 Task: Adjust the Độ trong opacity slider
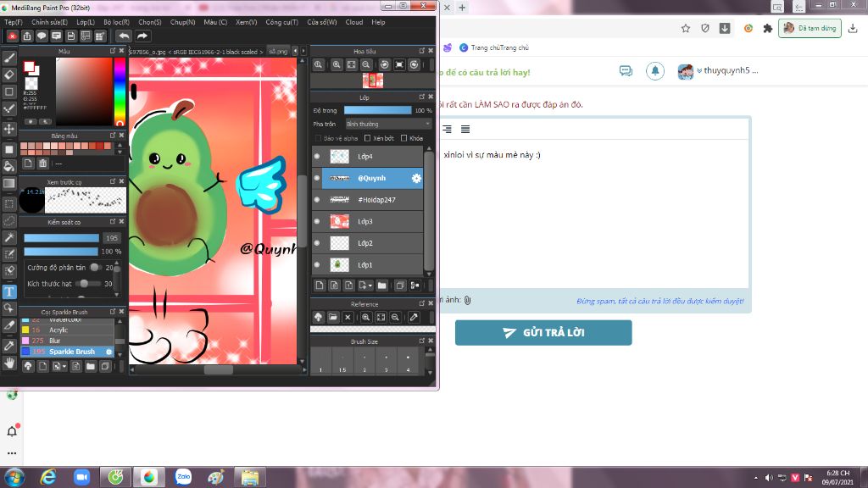click(x=377, y=110)
